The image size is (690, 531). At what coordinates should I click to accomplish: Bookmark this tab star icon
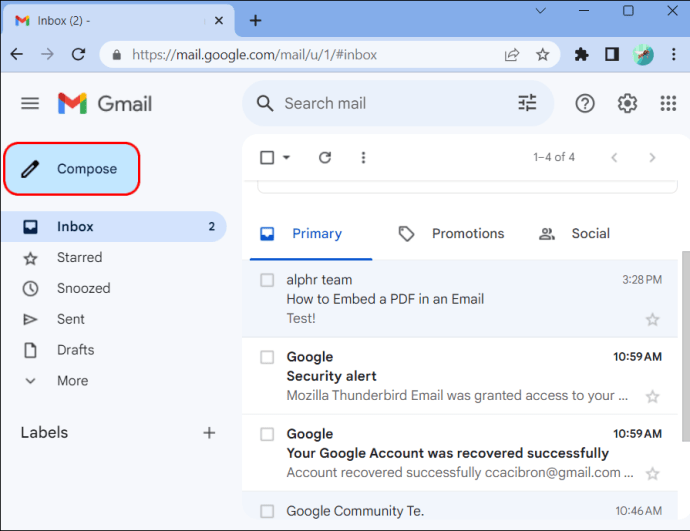(543, 55)
